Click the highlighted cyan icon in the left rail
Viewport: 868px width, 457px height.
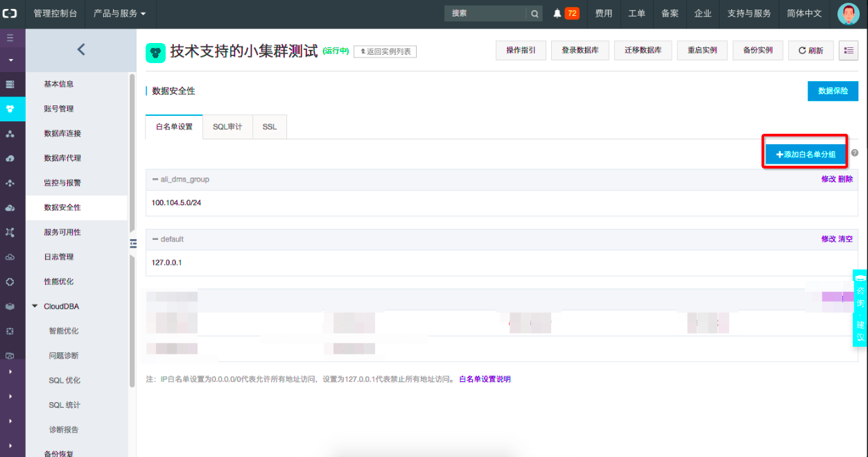[10, 109]
